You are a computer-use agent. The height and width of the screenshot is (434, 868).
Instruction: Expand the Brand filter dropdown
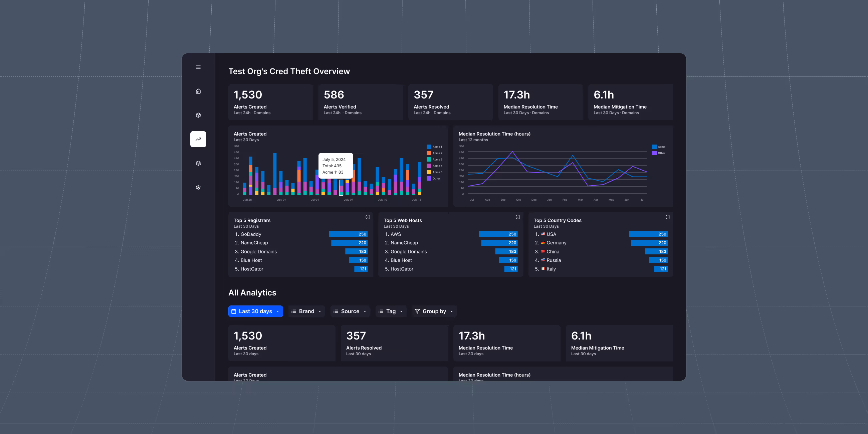click(306, 311)
